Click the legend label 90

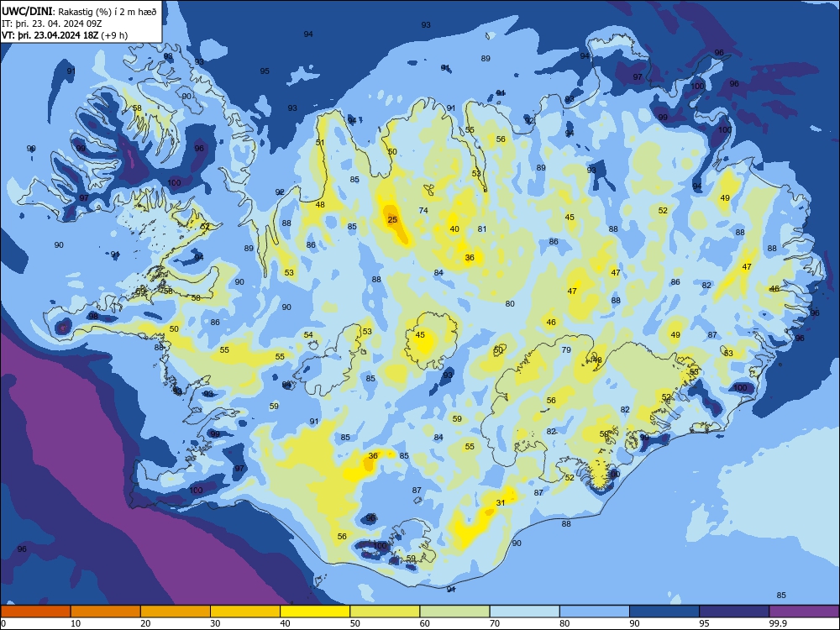pos(634,623)
